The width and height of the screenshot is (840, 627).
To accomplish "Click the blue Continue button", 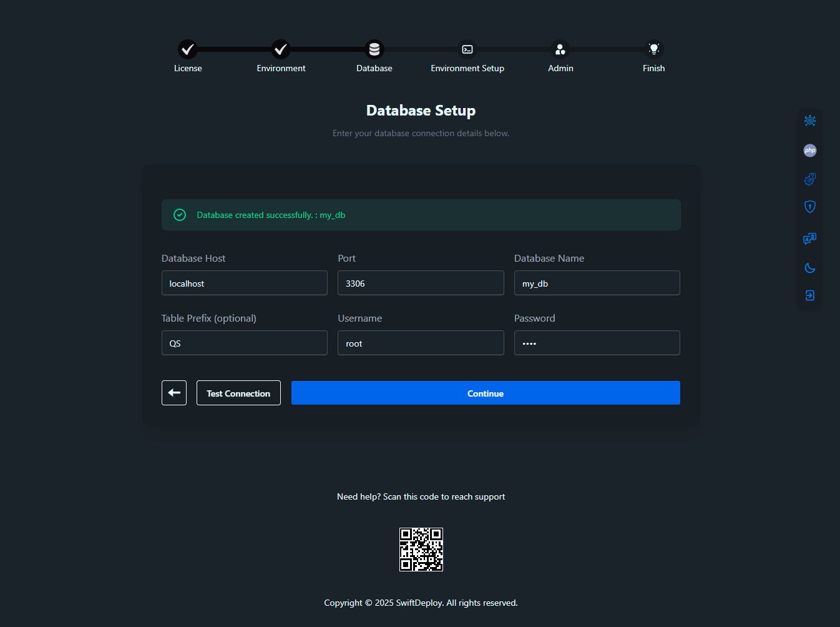I will [486, 393].
